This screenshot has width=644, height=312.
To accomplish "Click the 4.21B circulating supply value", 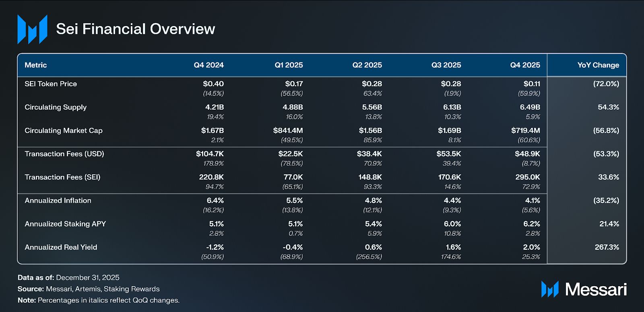I will [x=215, y=107].
